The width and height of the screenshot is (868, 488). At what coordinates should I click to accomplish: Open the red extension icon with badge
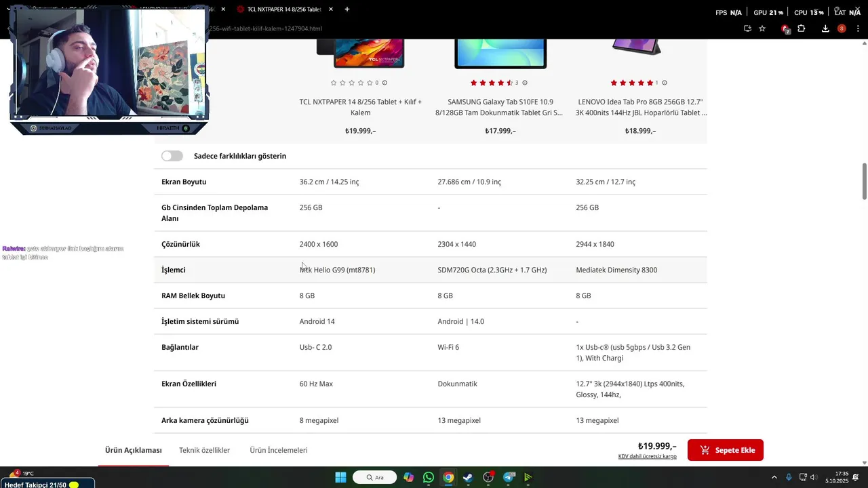click(785, 28)
